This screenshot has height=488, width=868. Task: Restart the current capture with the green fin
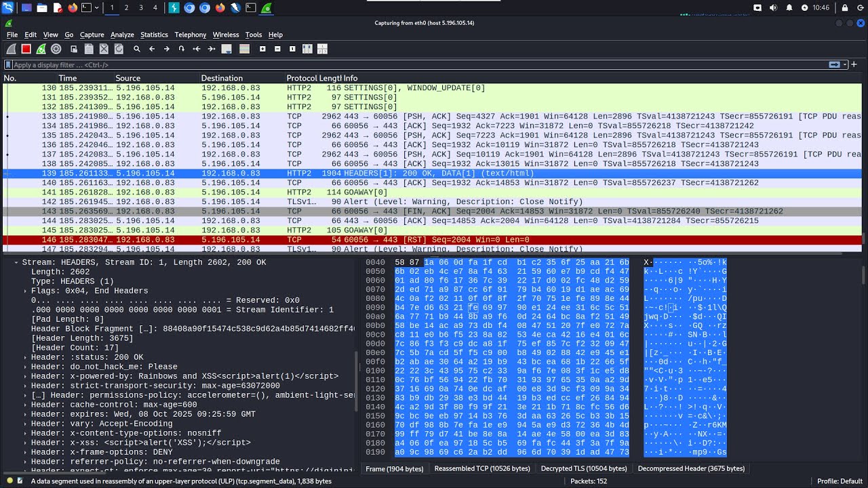click(41, 49)
